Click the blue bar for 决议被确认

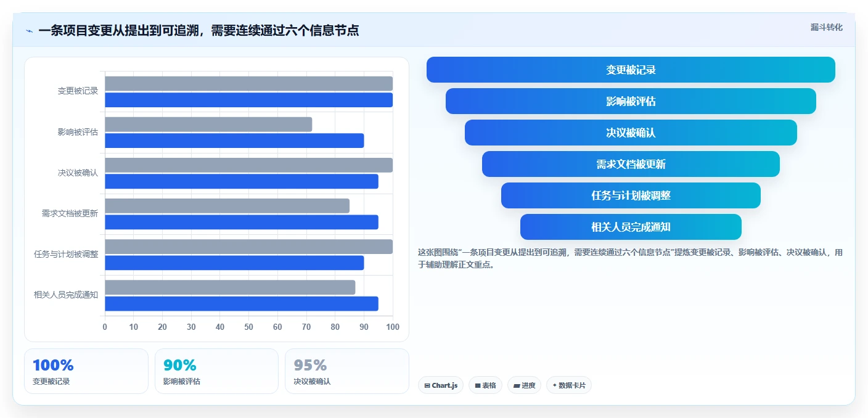[242, 181]
